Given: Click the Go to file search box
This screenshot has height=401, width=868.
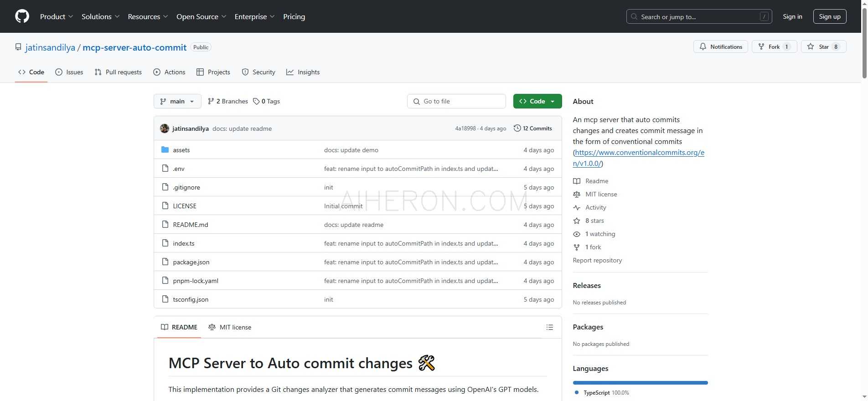Looking at the screenshot, I should [456, 101].
